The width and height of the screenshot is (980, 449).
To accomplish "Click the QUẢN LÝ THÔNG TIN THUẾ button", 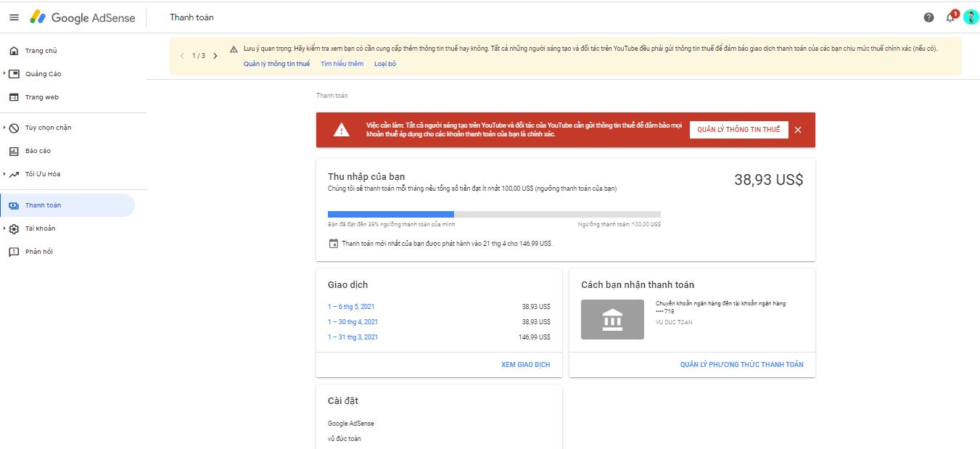I will (738, 130).
